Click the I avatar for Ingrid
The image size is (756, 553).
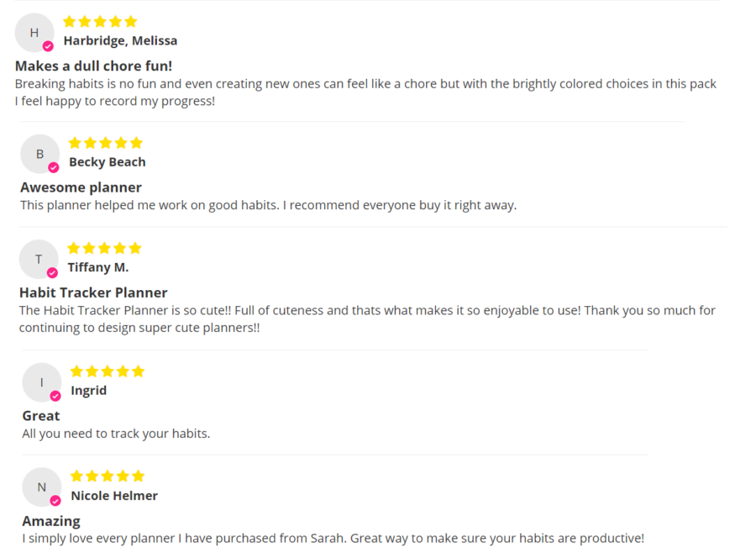point(42,382)
